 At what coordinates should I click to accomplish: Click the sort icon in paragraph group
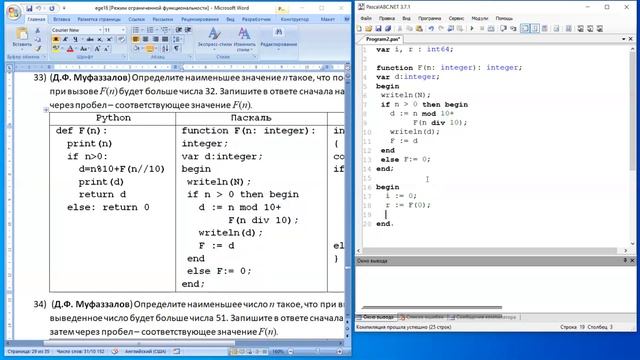pos(165,49)
